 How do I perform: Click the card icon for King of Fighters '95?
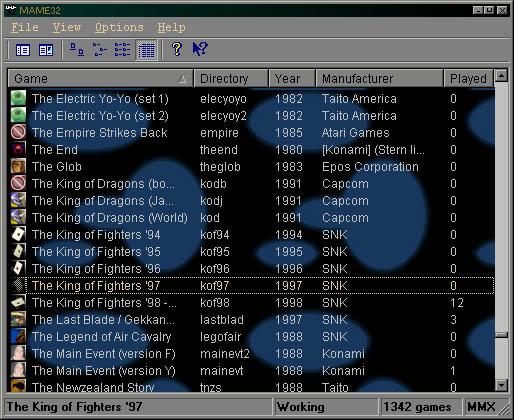click(x=18, y=251)
